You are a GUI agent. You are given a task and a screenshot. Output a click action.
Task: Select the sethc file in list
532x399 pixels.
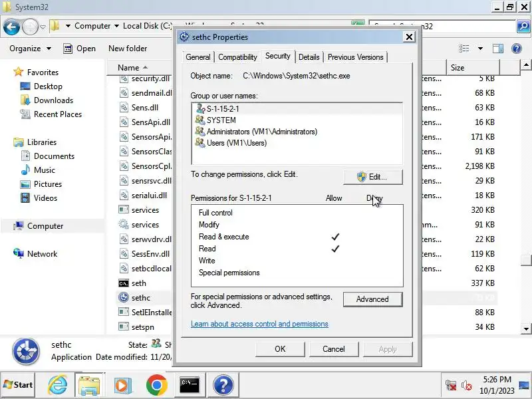141,297
